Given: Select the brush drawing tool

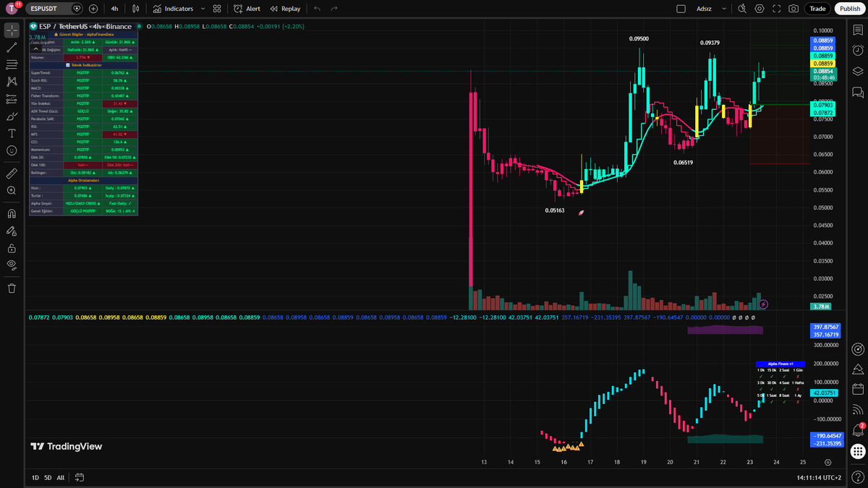Looking at the screenshot, I should (12, 116).
